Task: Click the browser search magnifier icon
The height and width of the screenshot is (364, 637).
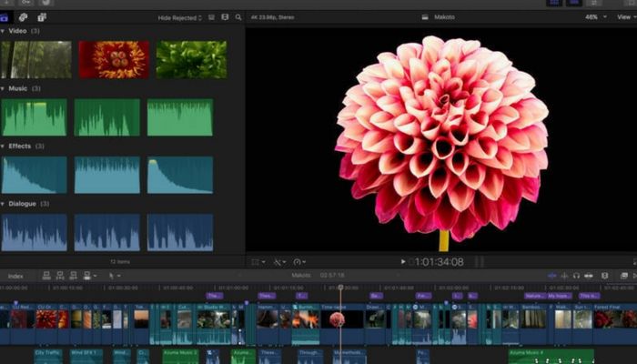Action: pyautogui.click(x=238, y=17)
